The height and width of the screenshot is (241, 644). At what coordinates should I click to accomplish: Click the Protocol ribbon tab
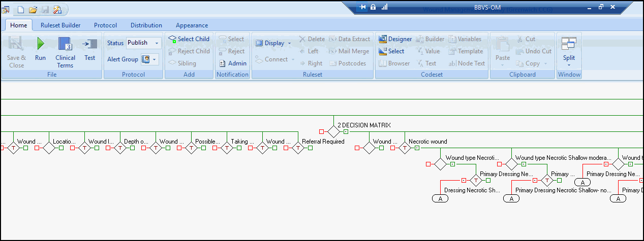105,25
